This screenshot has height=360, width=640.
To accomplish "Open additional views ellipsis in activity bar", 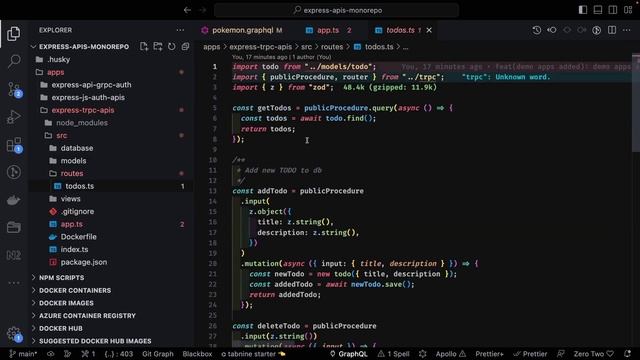I will [x=13, y=282].
